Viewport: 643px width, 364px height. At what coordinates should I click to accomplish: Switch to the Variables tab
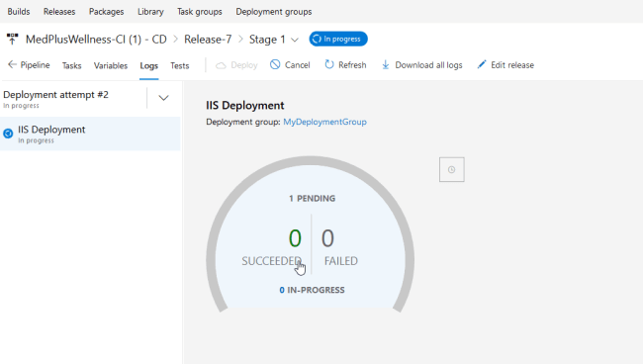click(x=111, y=65)
